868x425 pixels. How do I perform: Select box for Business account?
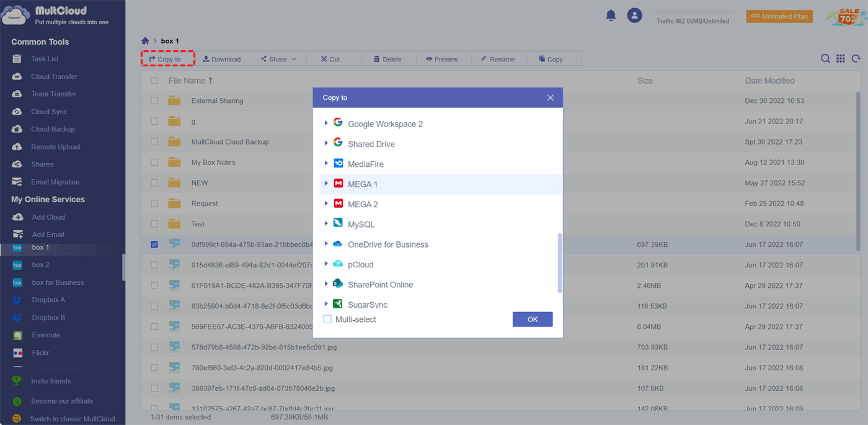coord(58,282)
